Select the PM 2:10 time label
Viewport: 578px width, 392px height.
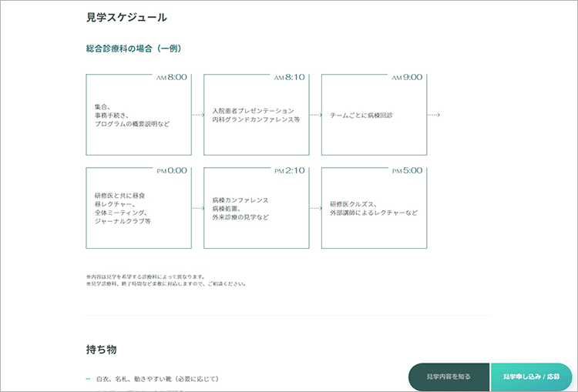[290, 170]
